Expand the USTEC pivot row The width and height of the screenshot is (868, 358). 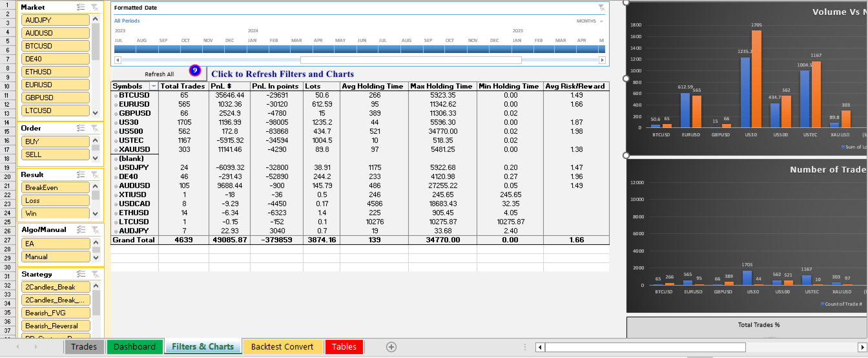point(116,141)
